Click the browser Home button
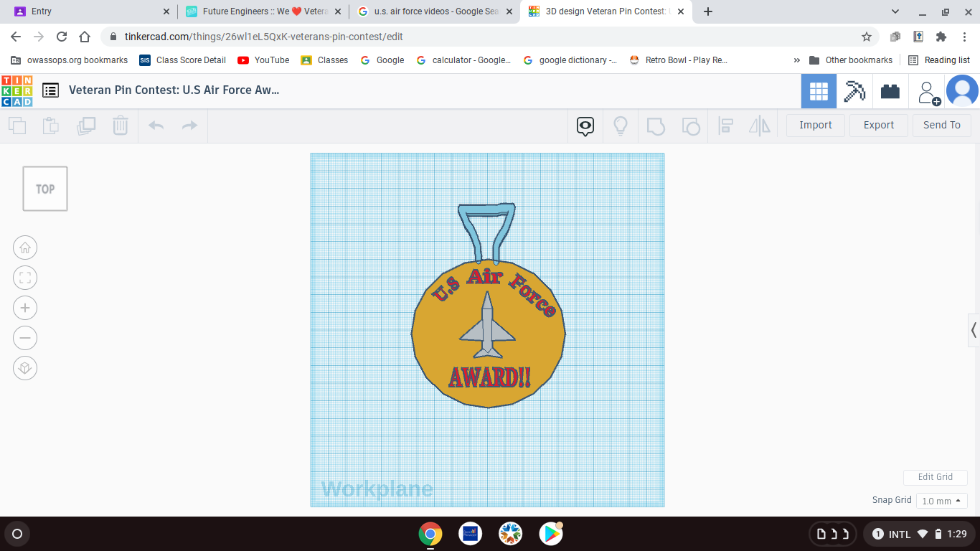Viewport: 980px width, 551px height. (85, 37)
